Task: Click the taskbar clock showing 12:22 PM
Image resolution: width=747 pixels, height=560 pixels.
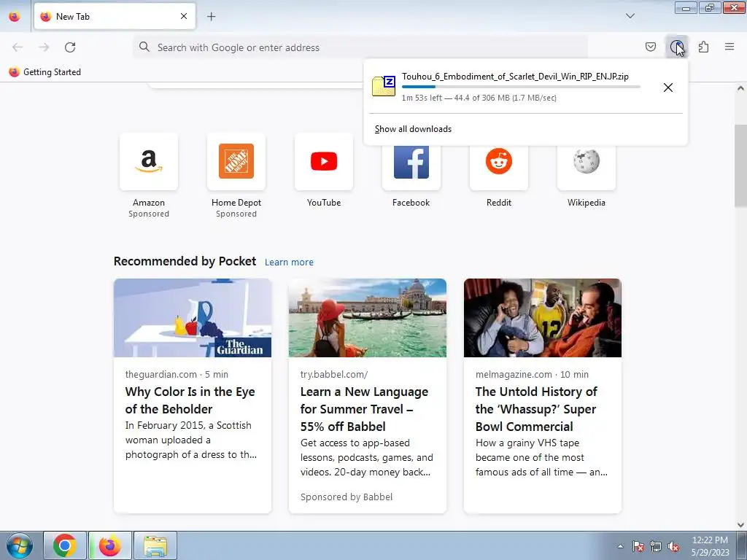Action: click(x=710, y=546)
